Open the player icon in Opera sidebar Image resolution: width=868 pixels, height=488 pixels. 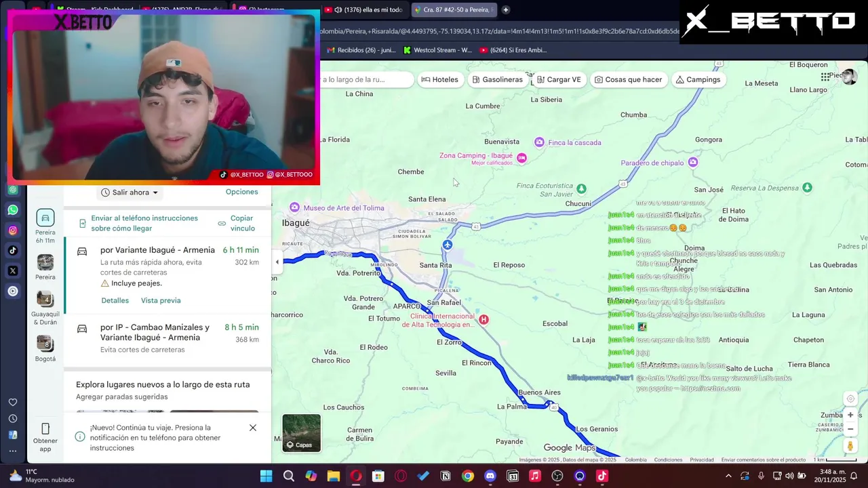13,291
